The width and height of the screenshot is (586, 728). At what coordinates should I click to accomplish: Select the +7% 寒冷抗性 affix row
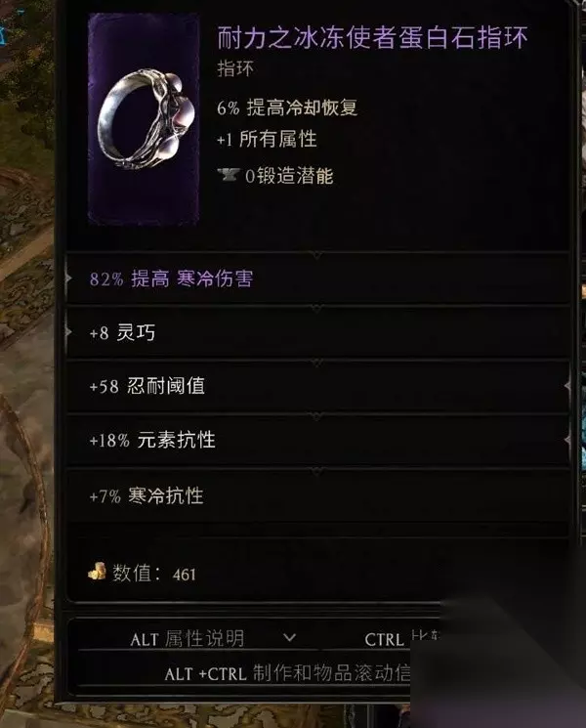[x=317, y=495]
